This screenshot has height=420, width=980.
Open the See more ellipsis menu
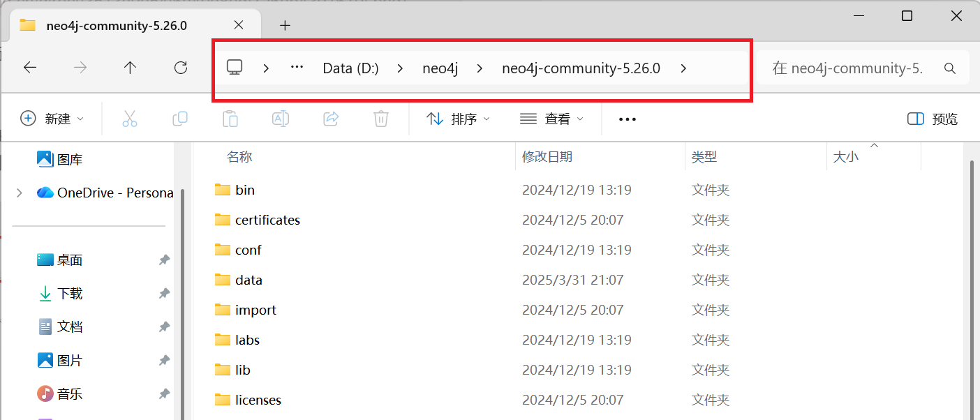pyautogui.click(x=628, y=119)
